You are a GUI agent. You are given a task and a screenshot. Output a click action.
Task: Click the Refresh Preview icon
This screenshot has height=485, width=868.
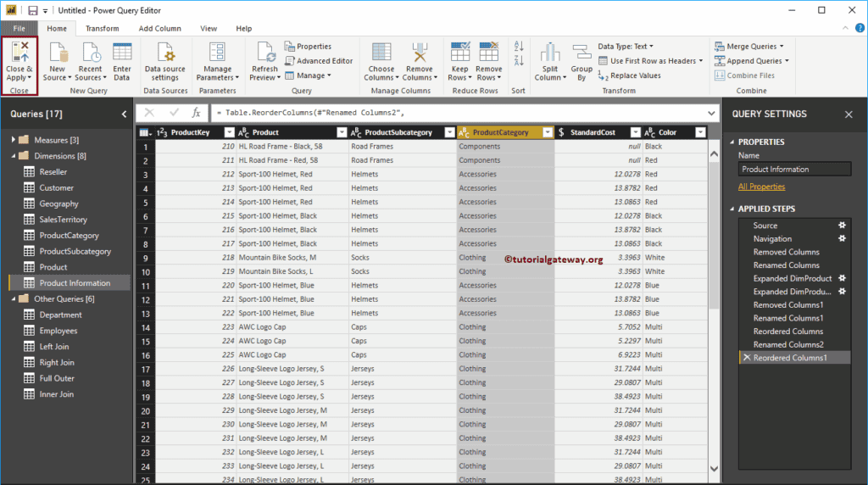click(x=265, y=53)
